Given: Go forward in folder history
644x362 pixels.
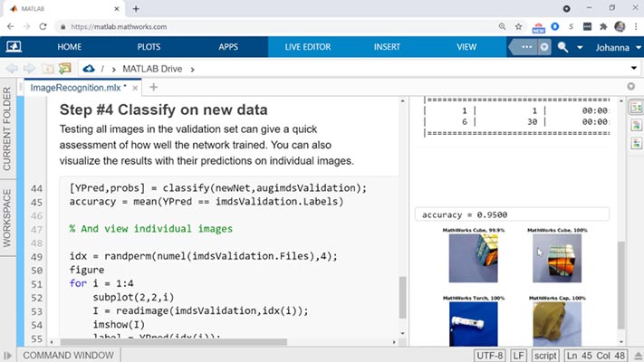Looking at the screenshot, I should 29,69.
